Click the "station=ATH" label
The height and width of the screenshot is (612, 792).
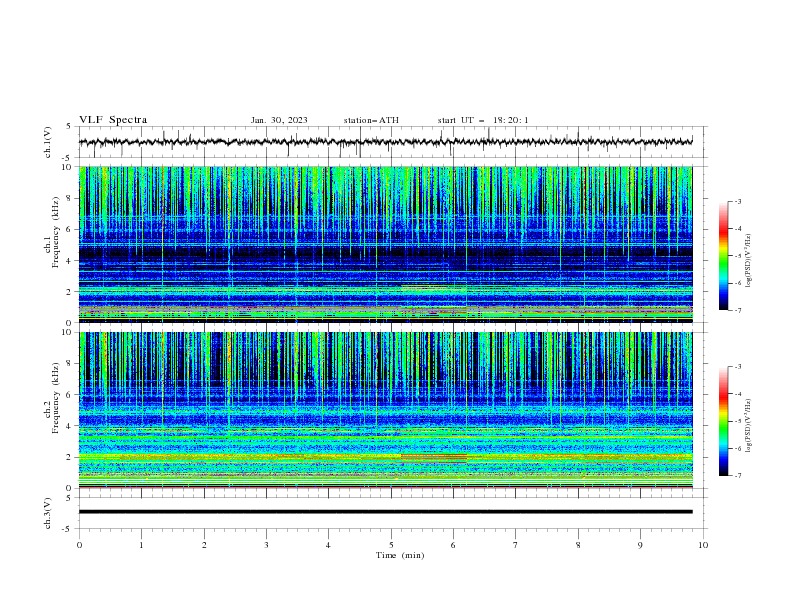click(371, 120)
